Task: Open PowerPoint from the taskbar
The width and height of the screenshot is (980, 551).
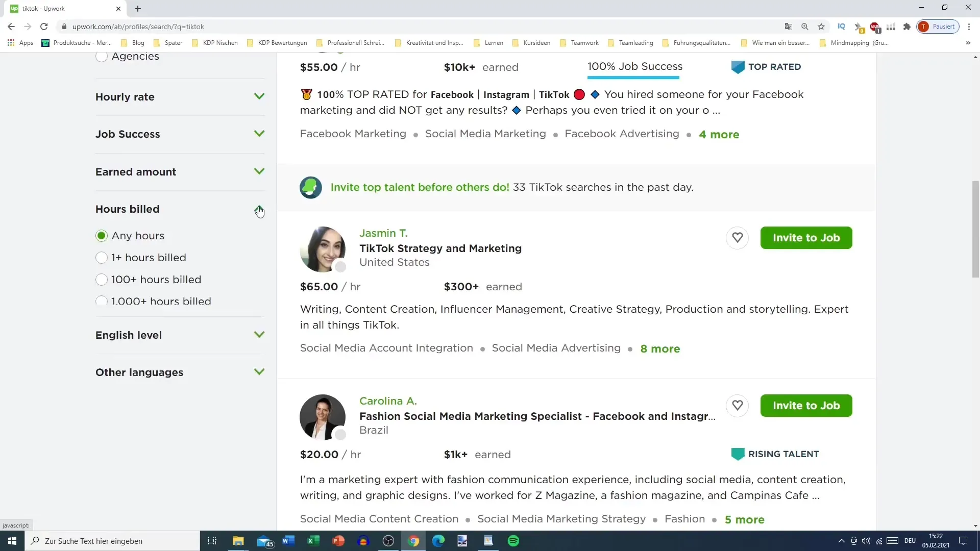Action: 338,541
